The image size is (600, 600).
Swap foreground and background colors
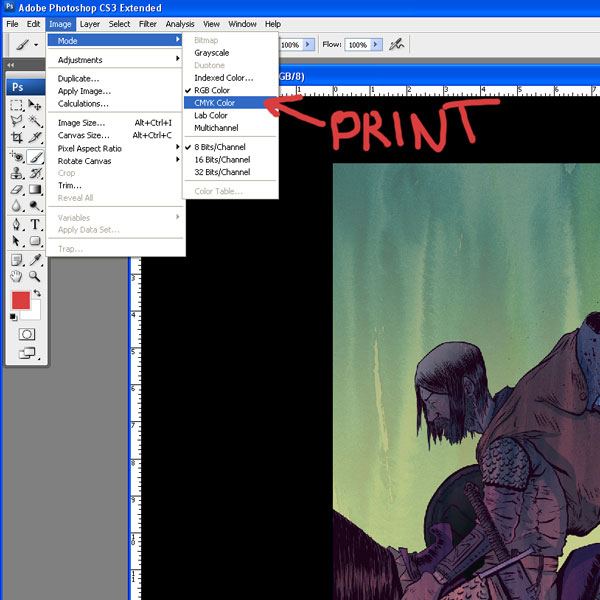coord(37,293)
